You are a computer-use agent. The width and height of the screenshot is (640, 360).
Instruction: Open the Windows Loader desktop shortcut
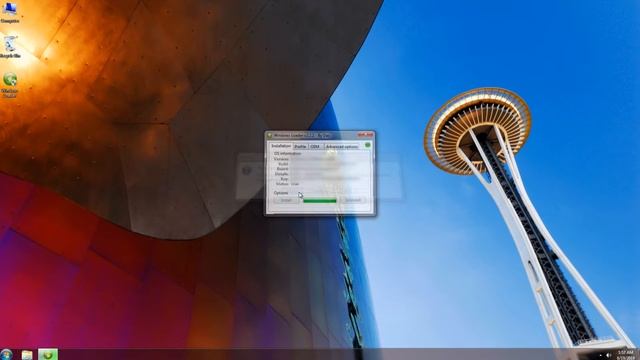(x=10, y=84)
